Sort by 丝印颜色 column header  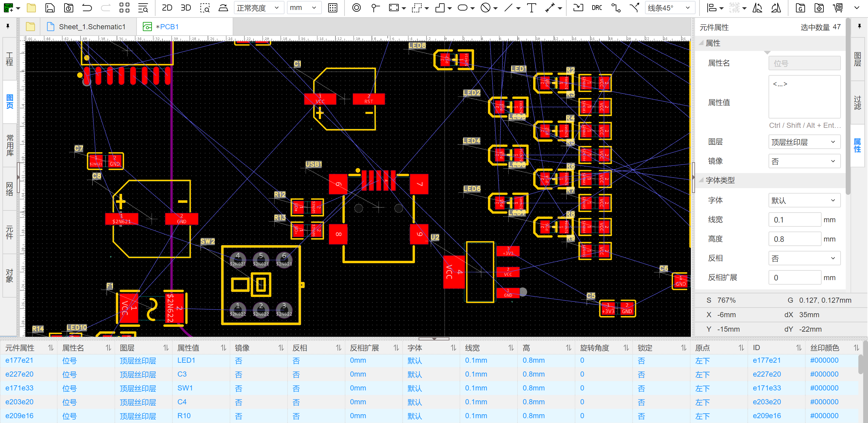point(834,348)
